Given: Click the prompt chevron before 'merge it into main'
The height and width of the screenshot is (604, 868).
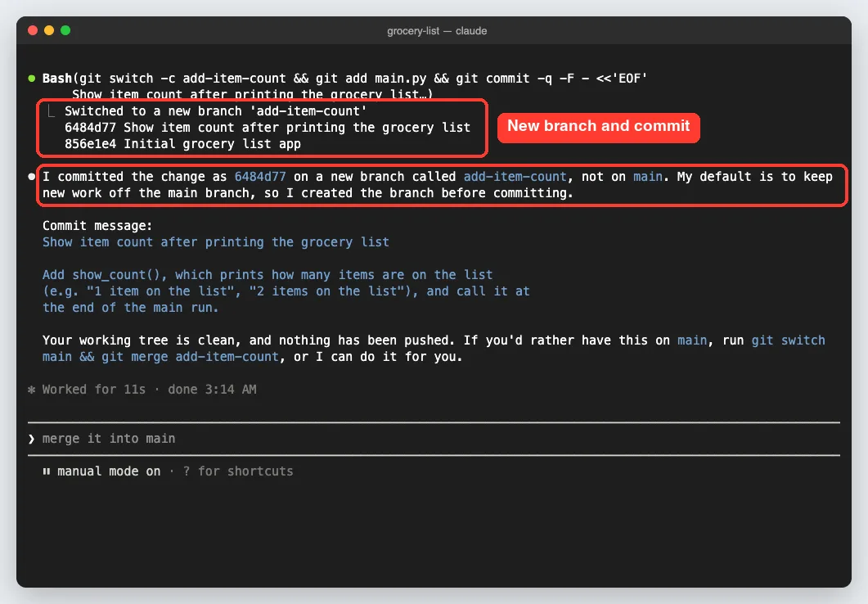Looking at the screenshot, I should 32,439.
